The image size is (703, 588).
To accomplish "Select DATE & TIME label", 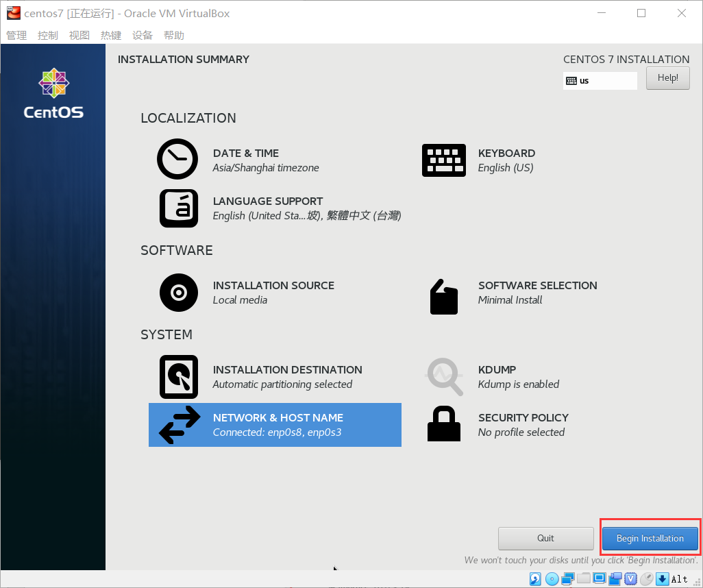I will (246, 154).
